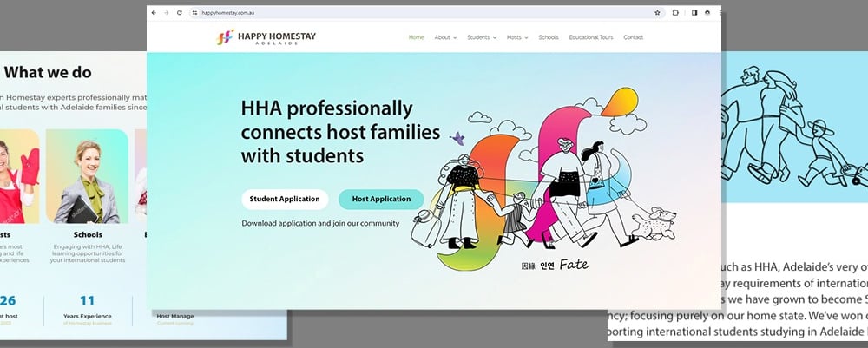Expand the Students menu dropdown

[482, 37]
